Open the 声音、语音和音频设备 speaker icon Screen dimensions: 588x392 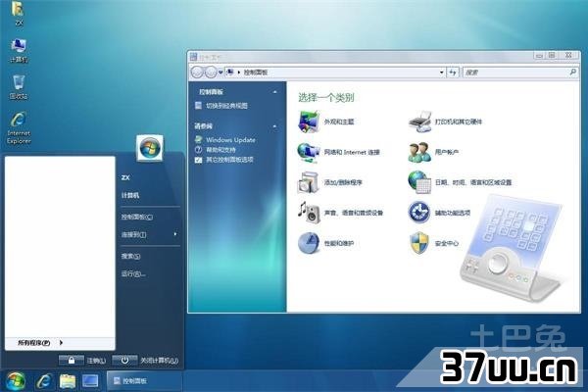(309, 213)
